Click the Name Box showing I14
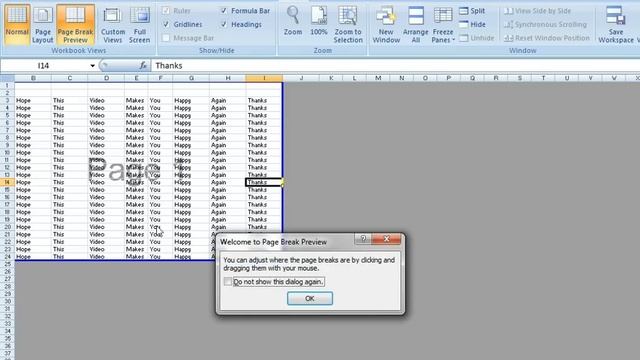The width and height of the screenshot is (640, 360). tap(44, 65)
